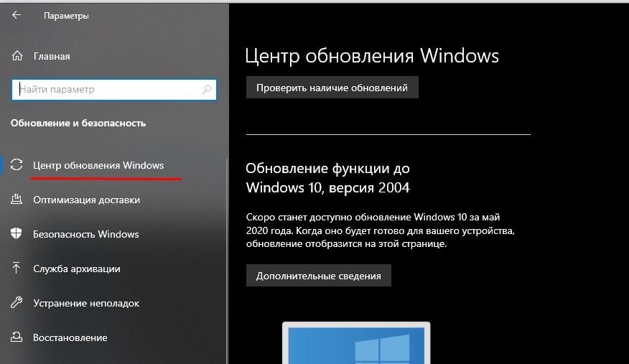Click the Delivery Optimization icon
Screen dimensions: 629x364
[17, 200]
